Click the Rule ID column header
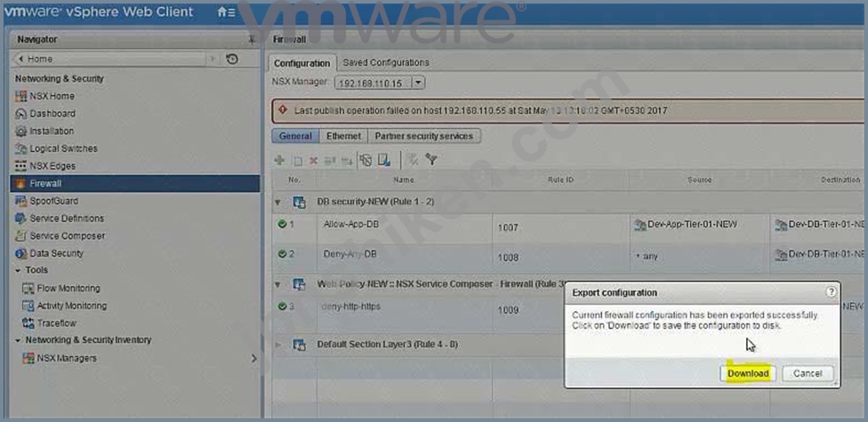The image size is (868, 422). [560, 179]
